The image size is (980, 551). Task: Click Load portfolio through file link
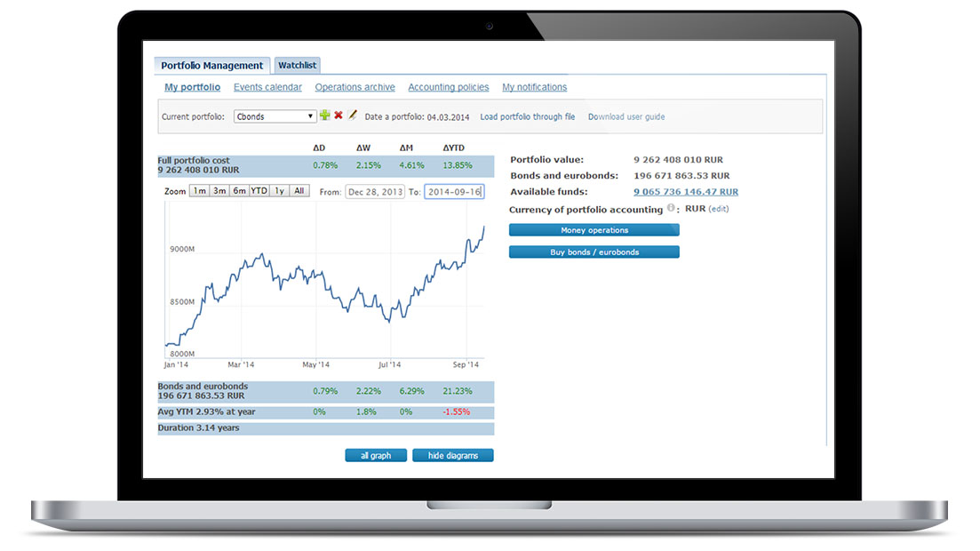[x=528, y=116]
